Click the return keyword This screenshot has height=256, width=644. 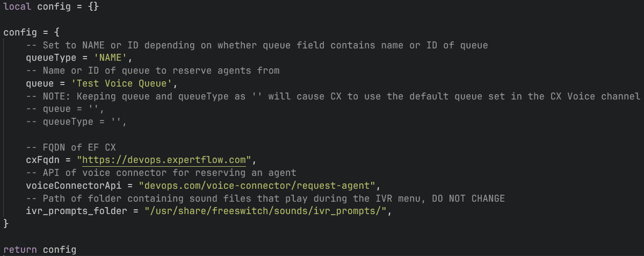coord(20,250)
